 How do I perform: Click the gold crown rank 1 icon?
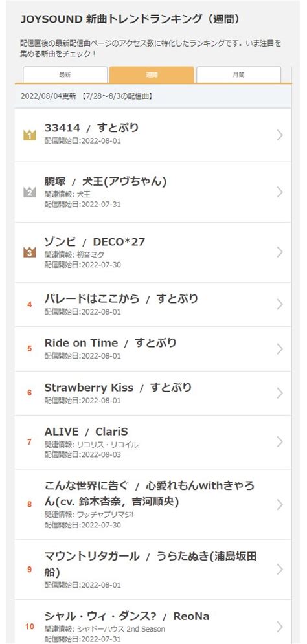click(x=30, y=135)
